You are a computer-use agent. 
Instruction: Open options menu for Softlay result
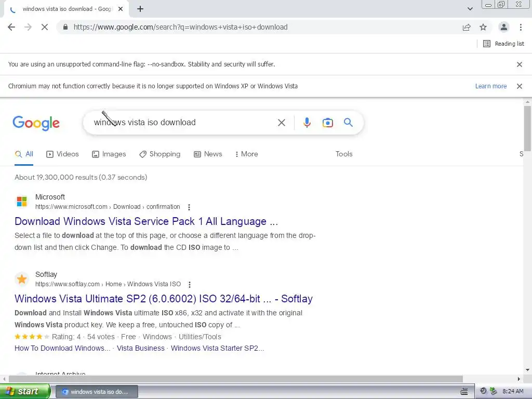pos(190,284)
